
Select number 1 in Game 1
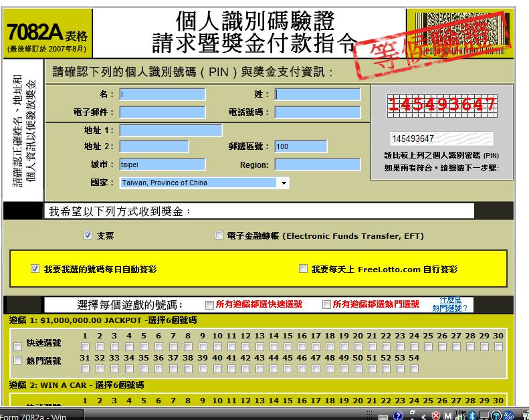tap(86, 347)
